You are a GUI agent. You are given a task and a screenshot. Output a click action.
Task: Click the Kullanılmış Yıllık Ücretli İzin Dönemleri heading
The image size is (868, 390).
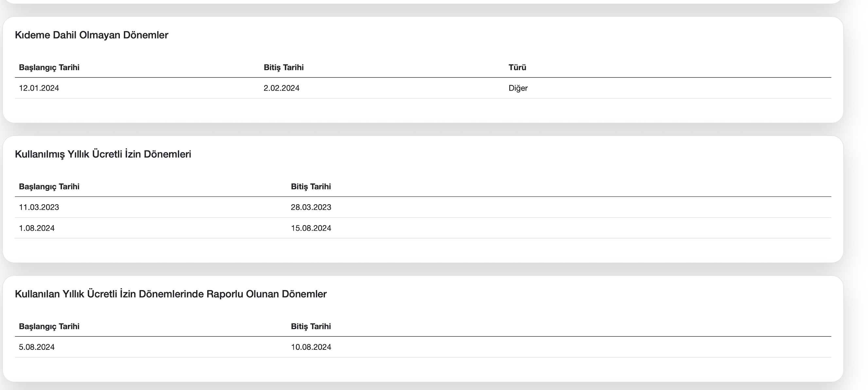click(x=103, y=154)
